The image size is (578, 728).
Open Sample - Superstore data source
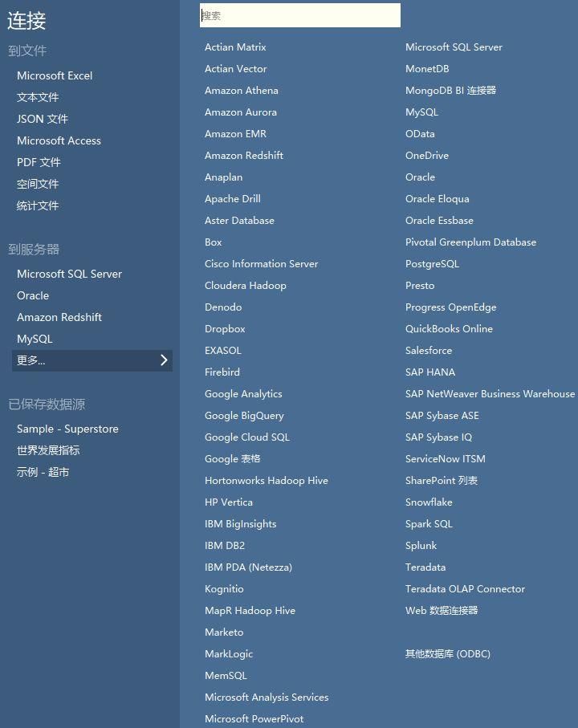[x=67, y=429]
